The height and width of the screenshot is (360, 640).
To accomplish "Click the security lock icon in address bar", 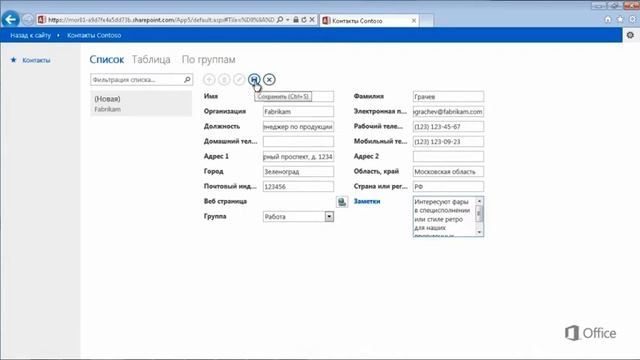I will (x=296, y=20).
